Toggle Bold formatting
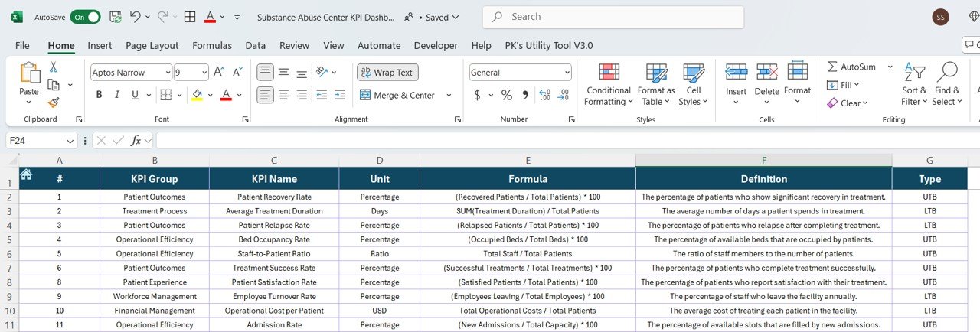 99,95
